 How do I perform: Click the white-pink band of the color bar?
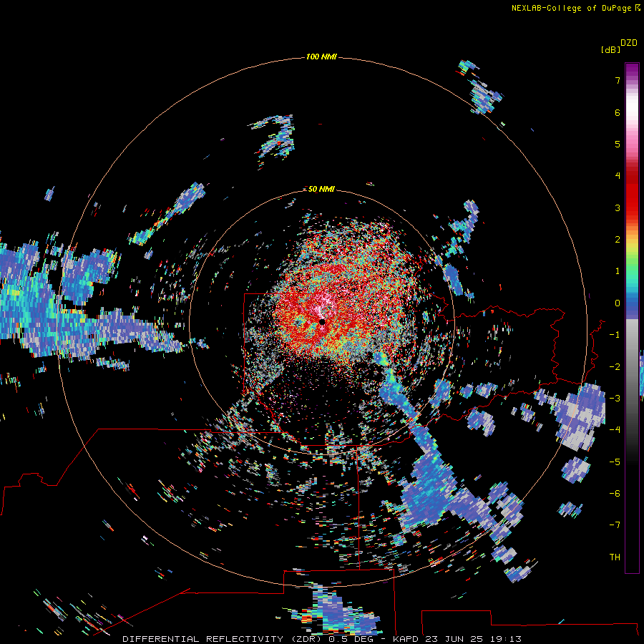point(632,113)
